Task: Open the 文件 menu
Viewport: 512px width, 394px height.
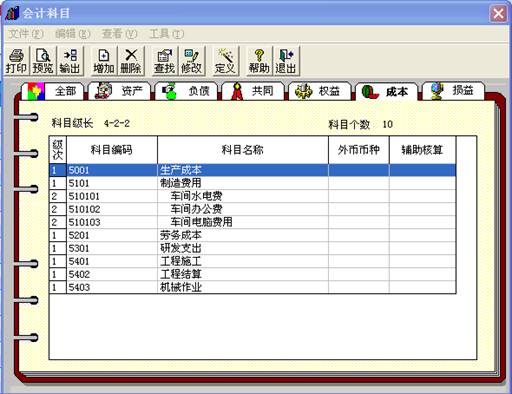Action: click(x=26, y=34)
